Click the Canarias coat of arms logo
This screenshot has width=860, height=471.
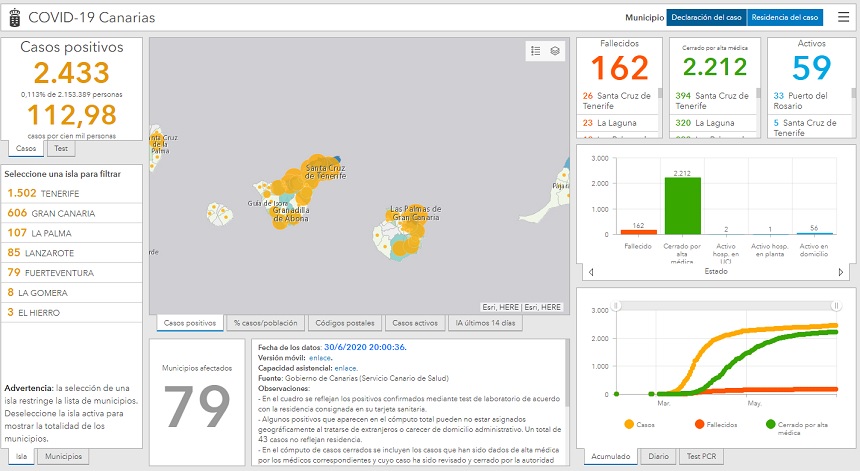14,17
